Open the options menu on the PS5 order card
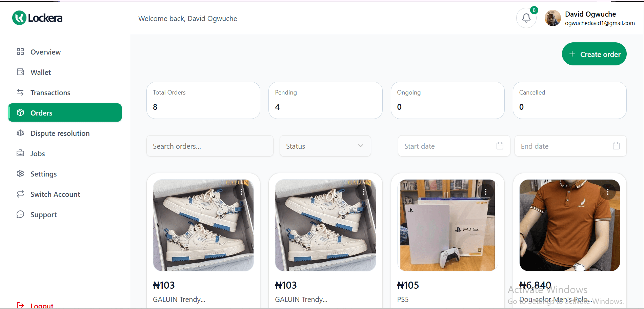The height and width of the screenshot is (309, 644). click(x=486, y=191)
